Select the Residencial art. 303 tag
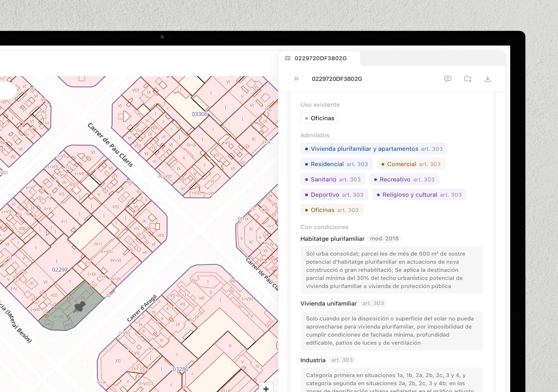 tap(336, 164)
